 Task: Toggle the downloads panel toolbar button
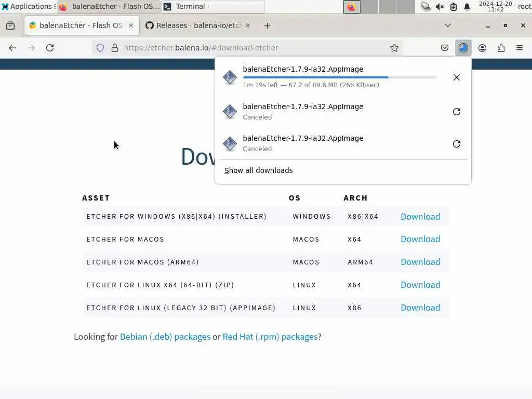(x=463, y=48)
